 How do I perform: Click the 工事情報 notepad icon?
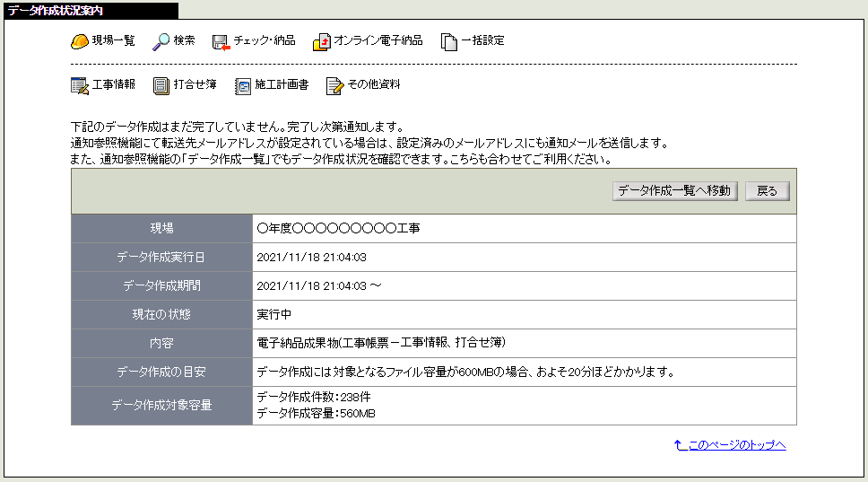coord(80,86)
